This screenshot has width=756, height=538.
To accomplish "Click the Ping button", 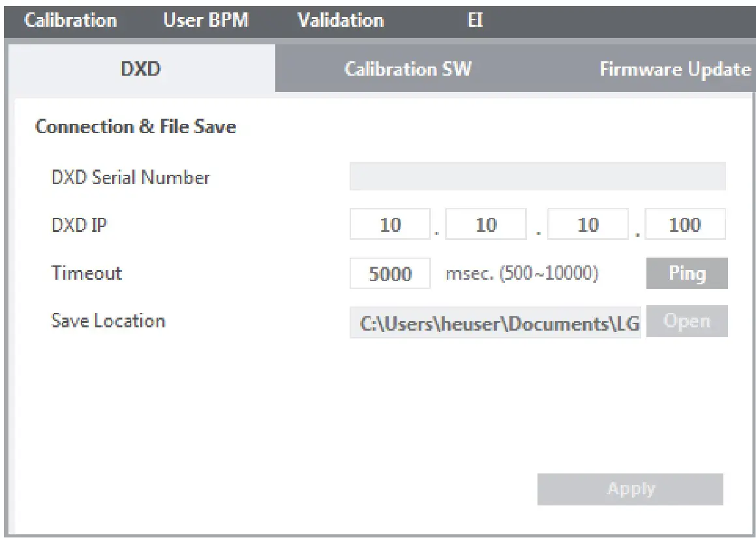I will [686, 273].
